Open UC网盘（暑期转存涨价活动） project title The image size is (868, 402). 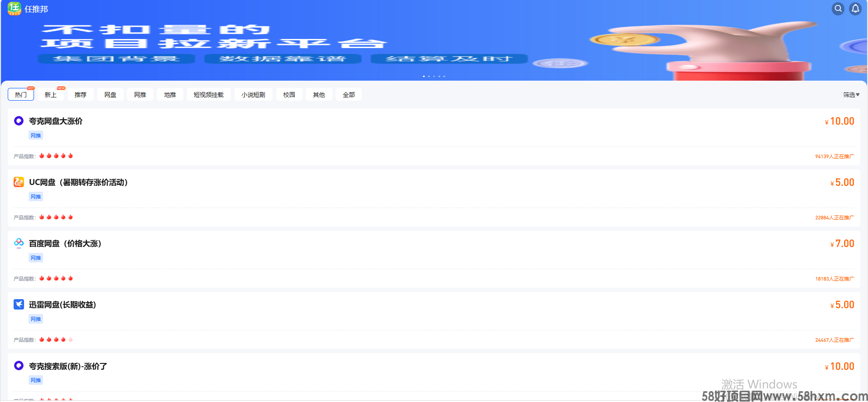[x=78, y=183]
